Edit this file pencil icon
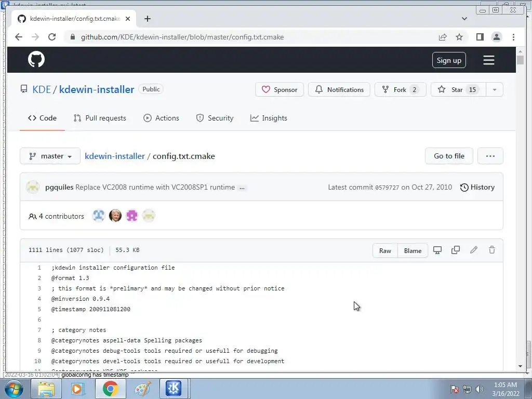This screenshot has height=399, width=532. coord(474,250)
